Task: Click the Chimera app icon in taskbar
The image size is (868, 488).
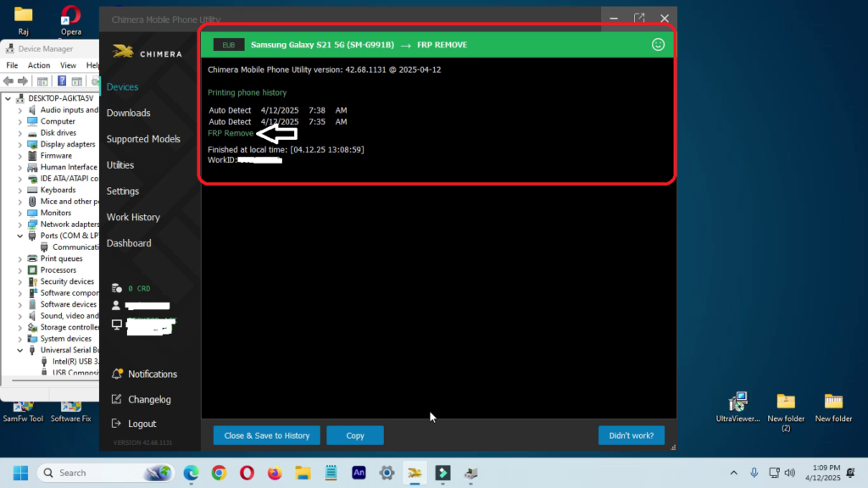Action: coord(415,473)
